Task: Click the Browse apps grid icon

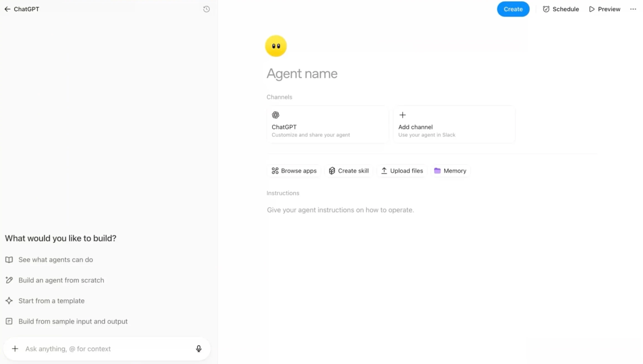Action: [x=275, y=171]
